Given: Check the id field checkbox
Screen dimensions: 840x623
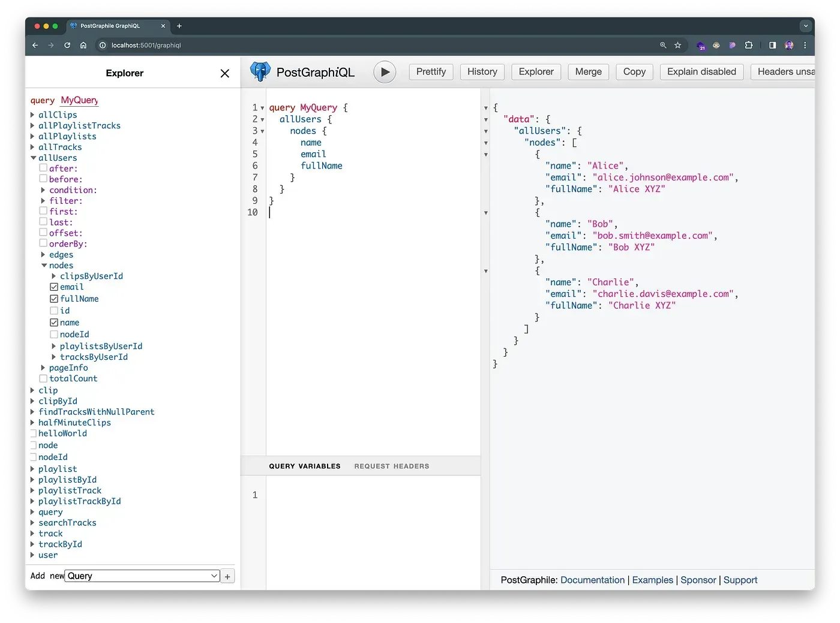Looking at the screenshot, I should 54,311.
